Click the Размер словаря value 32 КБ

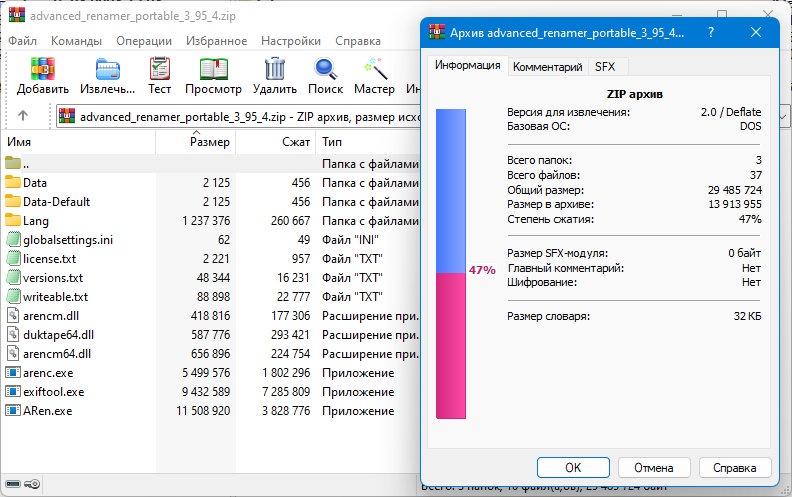point(748,316)
